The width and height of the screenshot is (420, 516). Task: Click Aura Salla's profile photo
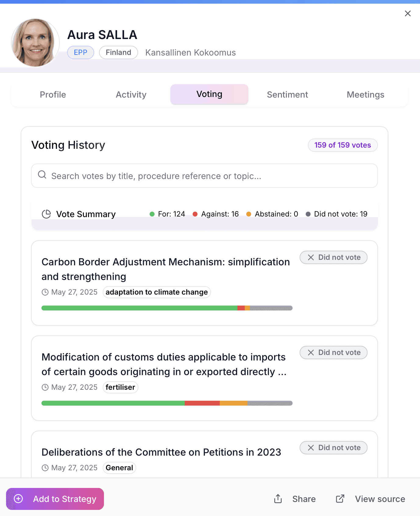point(35,43)
